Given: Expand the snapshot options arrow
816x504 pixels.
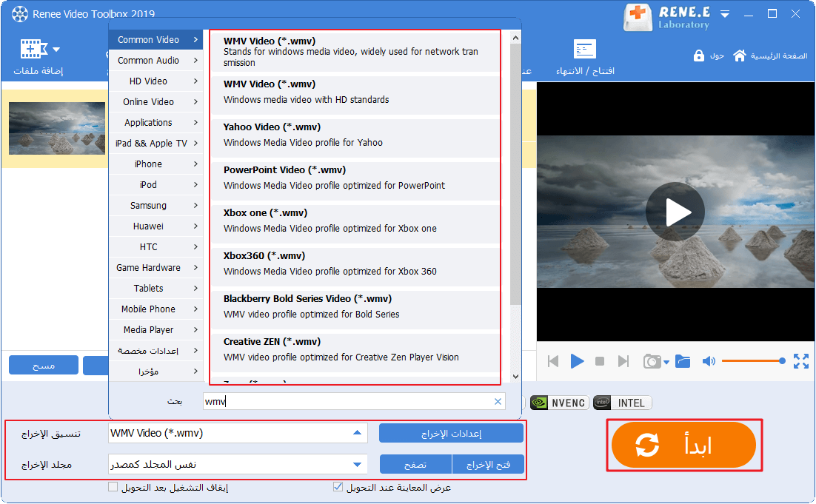Looking at the screenshot, I should click(x=666, y=363).
